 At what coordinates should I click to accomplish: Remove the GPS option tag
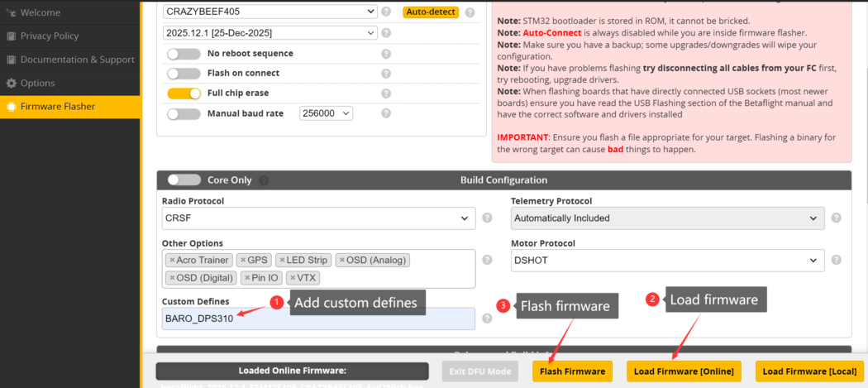[x=243, y=260]
